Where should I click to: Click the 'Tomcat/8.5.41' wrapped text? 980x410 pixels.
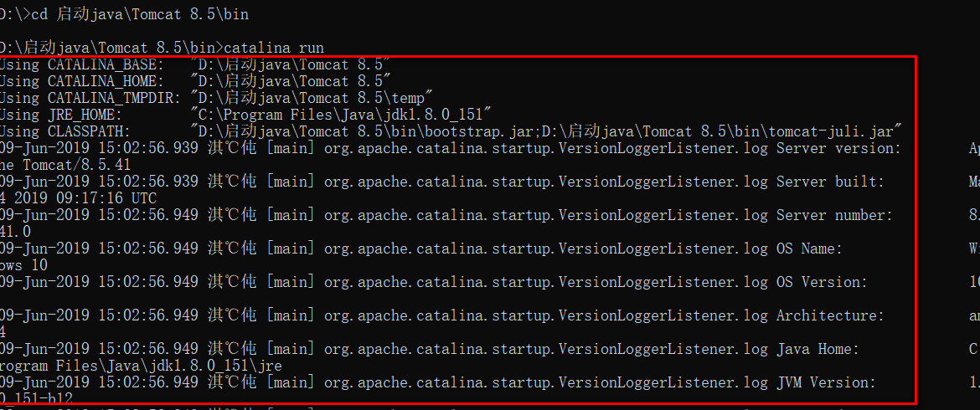pos(77,166)
